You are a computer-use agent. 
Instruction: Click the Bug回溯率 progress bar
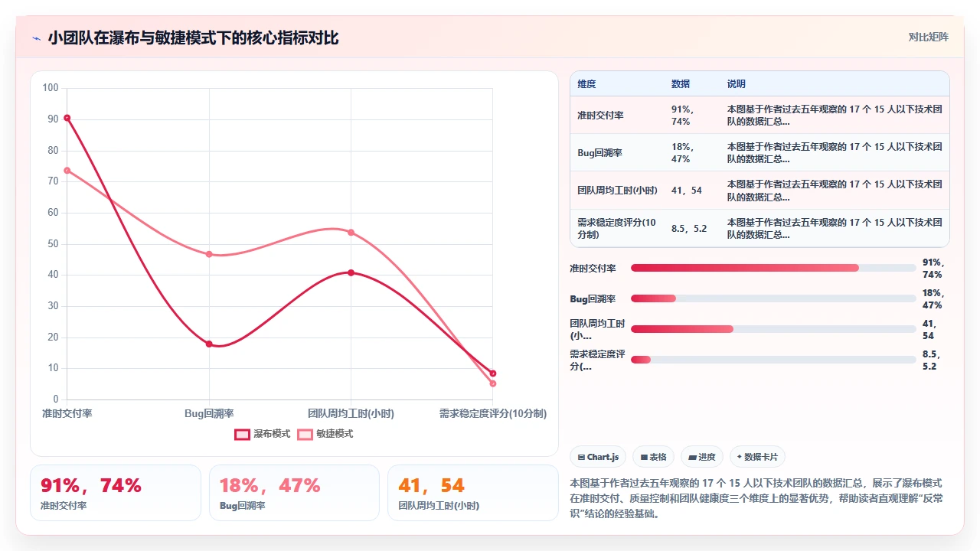[x=773, y=298]
